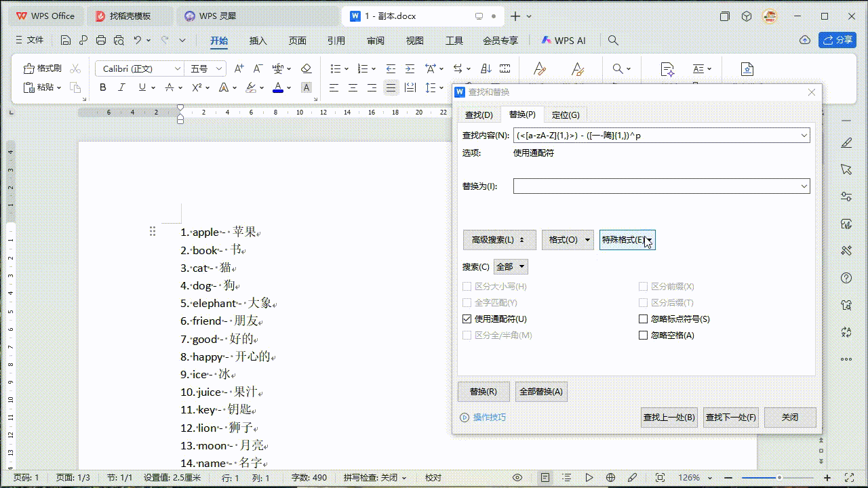Click the search magnifier in menu bar

tap(613, 40)
